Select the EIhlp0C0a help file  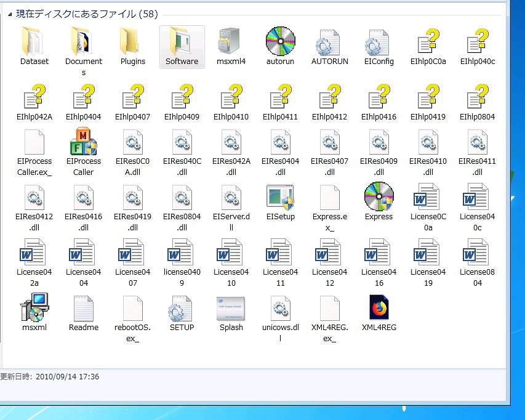(x=428, y=42)
